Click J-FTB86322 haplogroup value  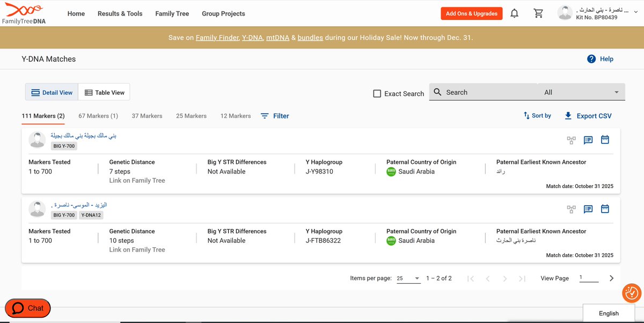323,241
